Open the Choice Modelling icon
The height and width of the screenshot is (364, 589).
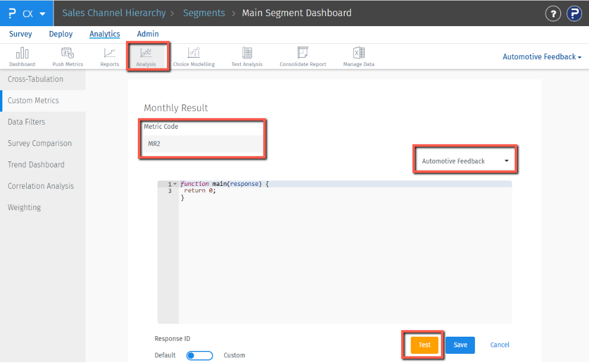(x=194, y=56)
